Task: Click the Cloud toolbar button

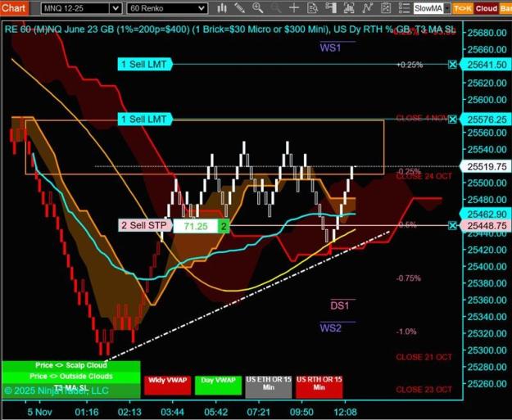Action: click(x=487, y=8)
